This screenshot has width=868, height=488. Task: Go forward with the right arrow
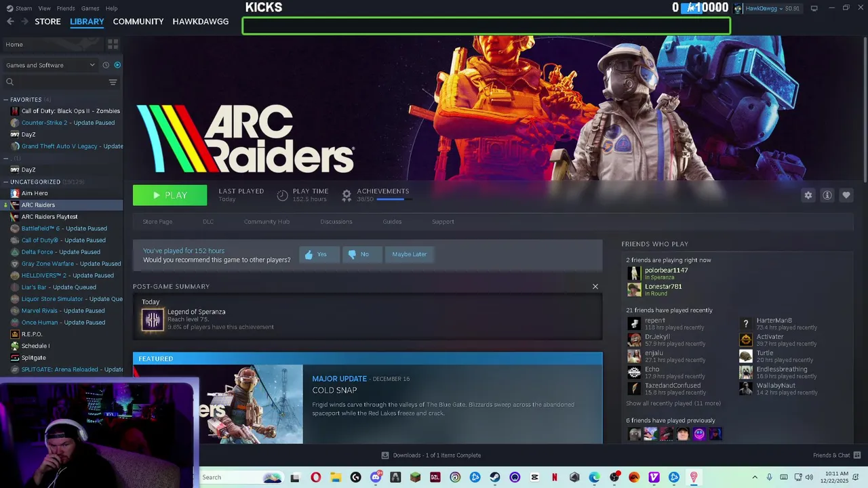(25, 22)
